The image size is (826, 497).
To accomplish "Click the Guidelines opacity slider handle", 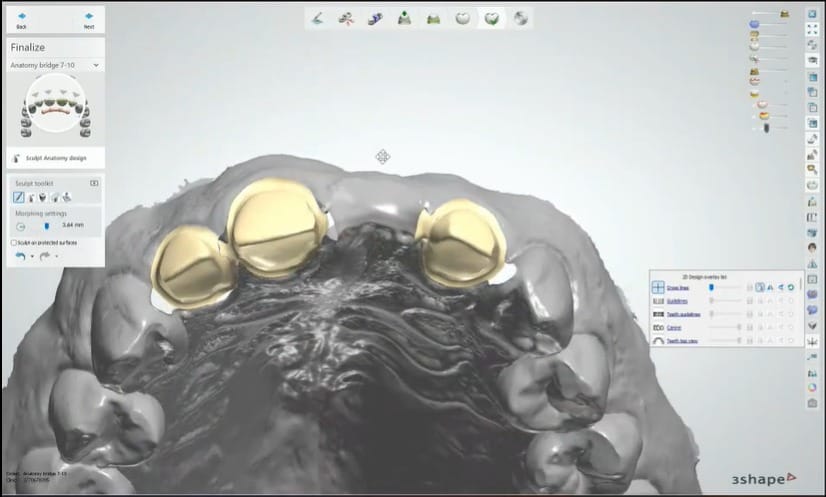I will point(711,300).
